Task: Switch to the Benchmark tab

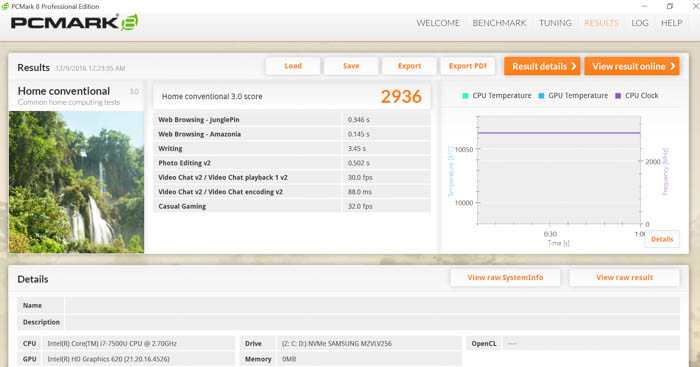Action: click(x=499, y=23)
